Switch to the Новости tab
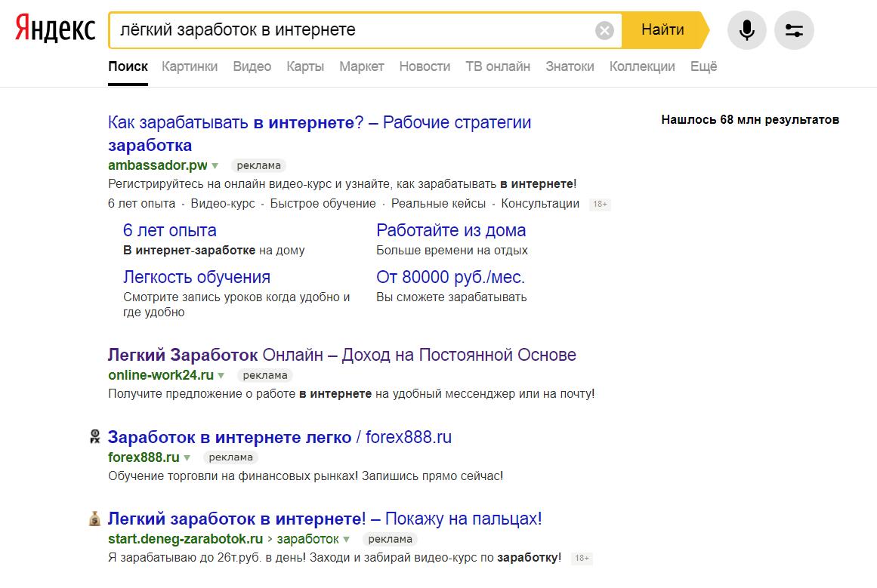Image resolution: width=877 pixels, height=588 pixels. pyautogui.click(x=425, y=66)
